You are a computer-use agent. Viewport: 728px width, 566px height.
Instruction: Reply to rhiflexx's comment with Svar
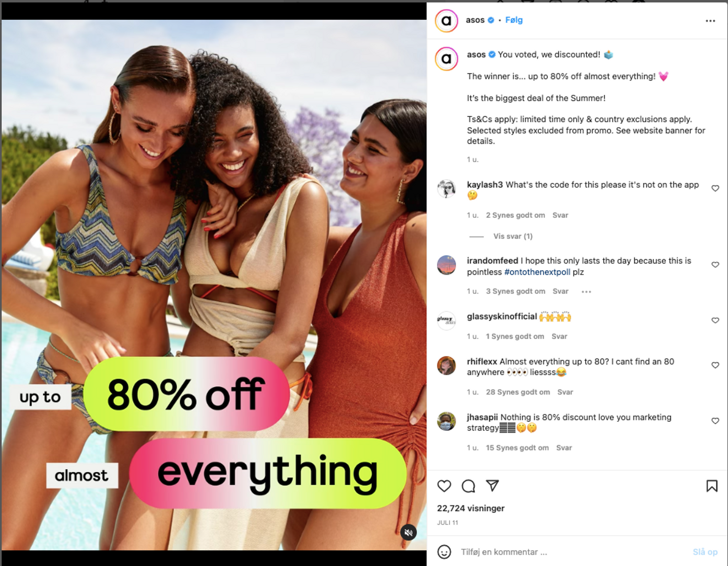click(565, 392)
